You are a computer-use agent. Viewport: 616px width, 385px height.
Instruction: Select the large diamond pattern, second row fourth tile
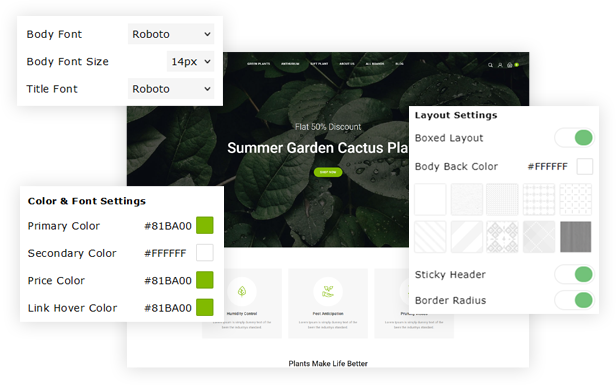point(539,237)
